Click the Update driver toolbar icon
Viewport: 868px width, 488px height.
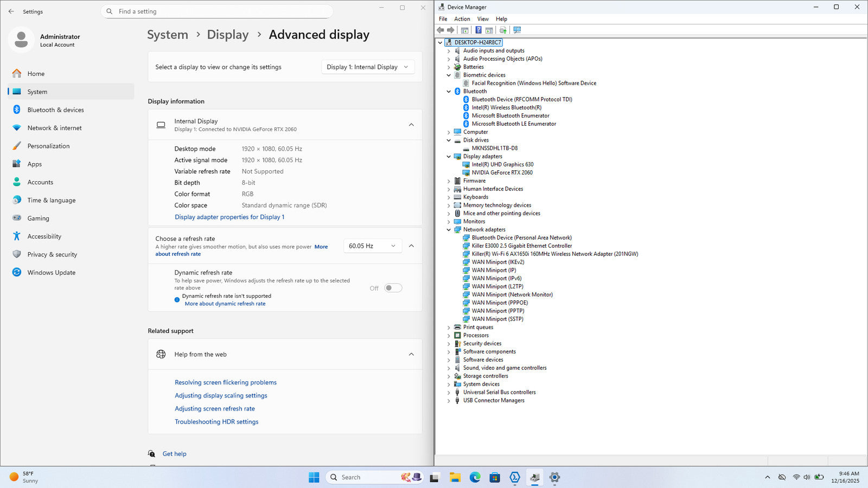503,30
